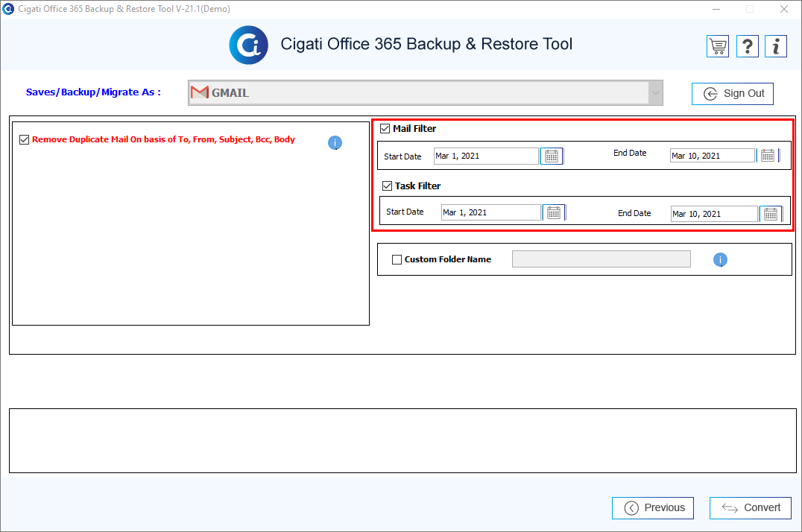Show info for Custom Folder Name option
802x532 pixels.
pos(720,260)
